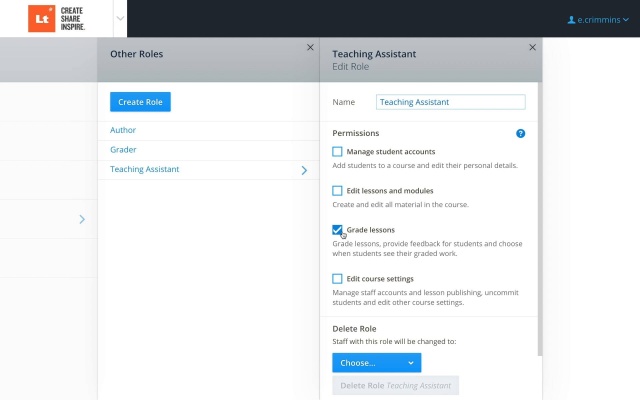
Task: Select the Grader role
Action: 123,149
